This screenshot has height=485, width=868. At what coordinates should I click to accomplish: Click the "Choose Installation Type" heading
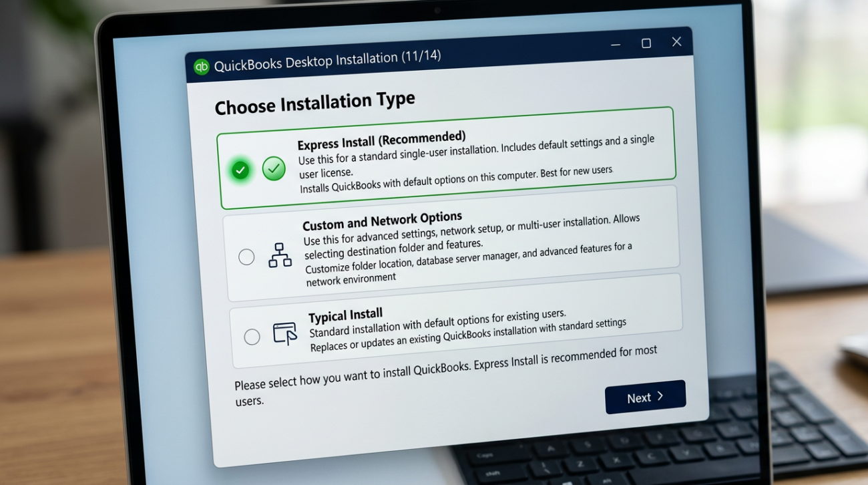(314, 104)
